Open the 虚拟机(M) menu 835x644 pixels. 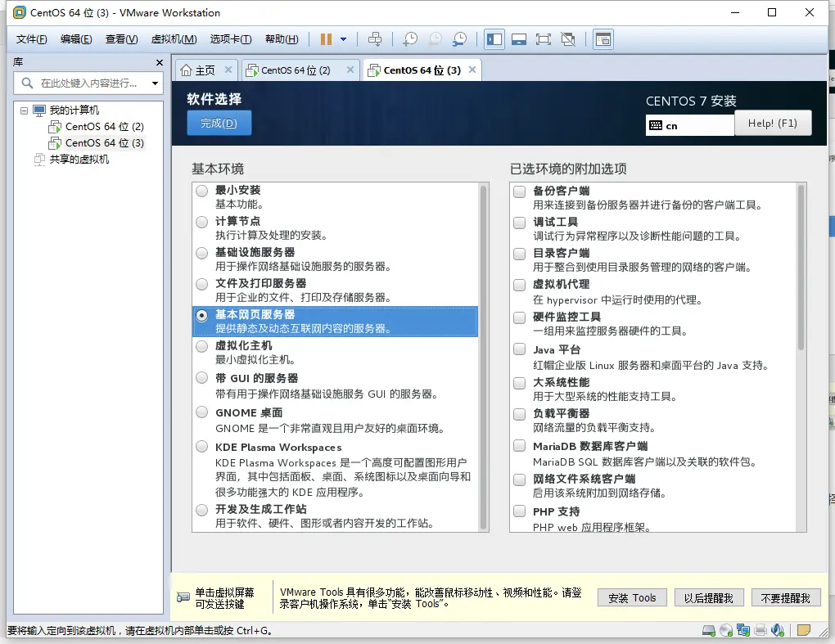[x=174, y=38]
